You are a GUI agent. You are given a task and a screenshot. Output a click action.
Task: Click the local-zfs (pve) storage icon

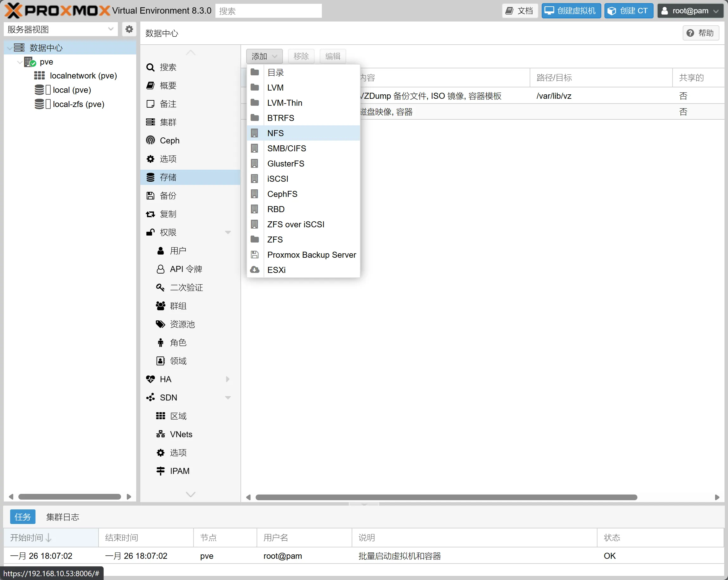pyautogui.click(x=40, y=104)
